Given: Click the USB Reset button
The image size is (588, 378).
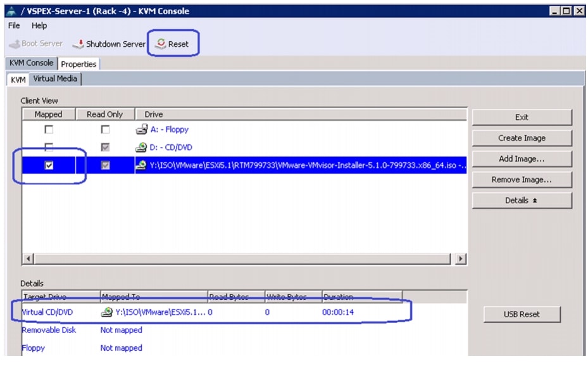Looking at the screenshot, I should tap(522, 314).
